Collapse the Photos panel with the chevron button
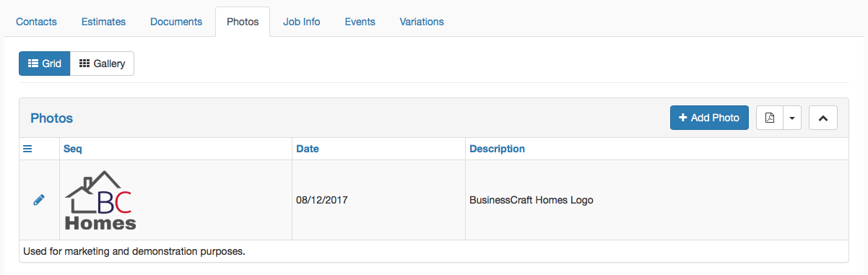 pos(823,118)
